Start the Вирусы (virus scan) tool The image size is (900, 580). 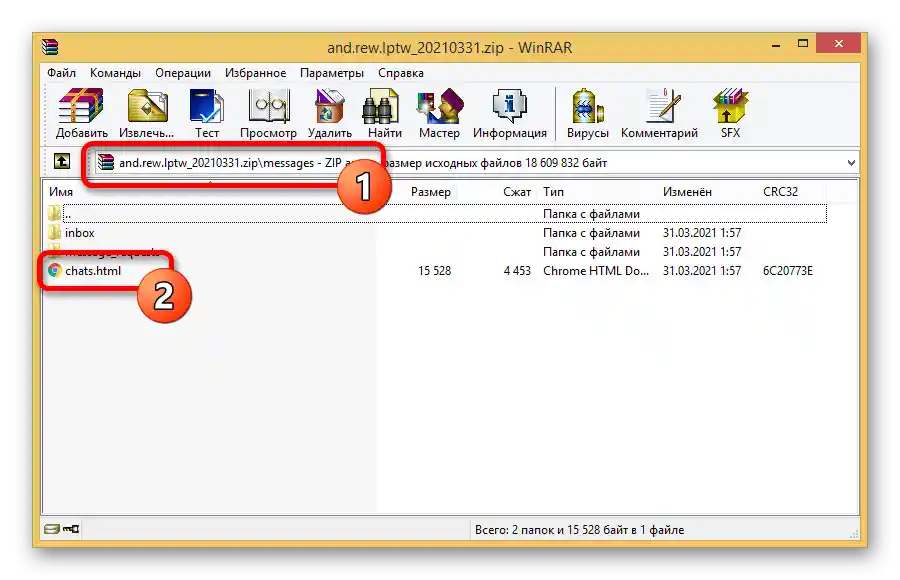point(587,113)
